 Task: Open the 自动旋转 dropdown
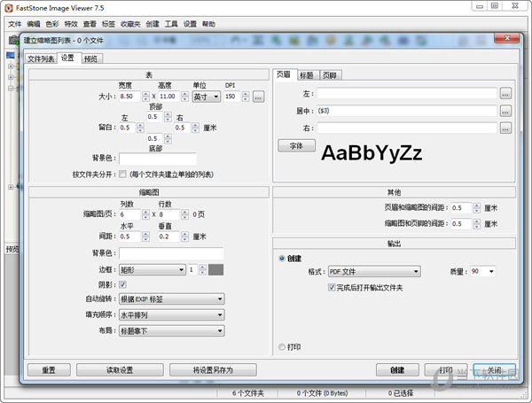click(172, 299)
